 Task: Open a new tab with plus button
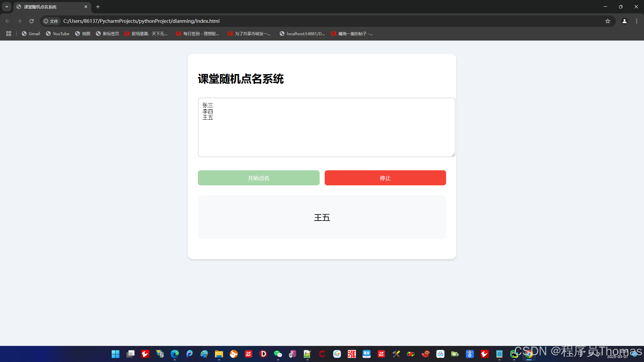(98, 7)
